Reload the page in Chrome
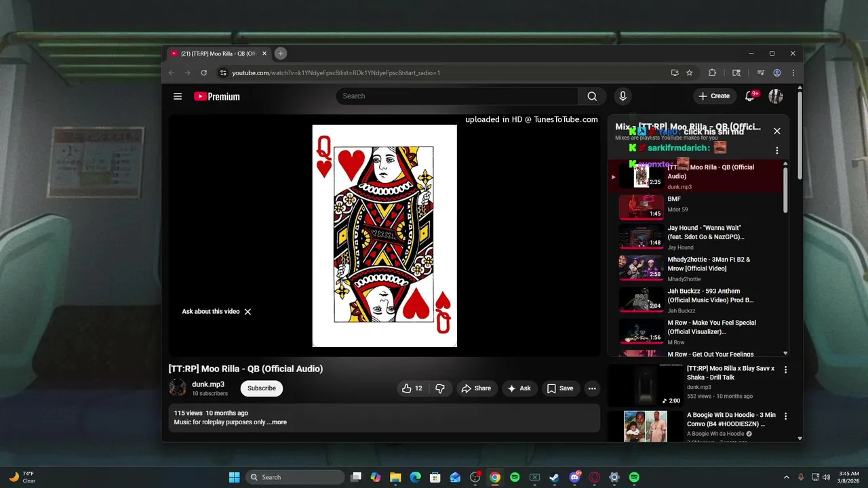 click(203, 73)
